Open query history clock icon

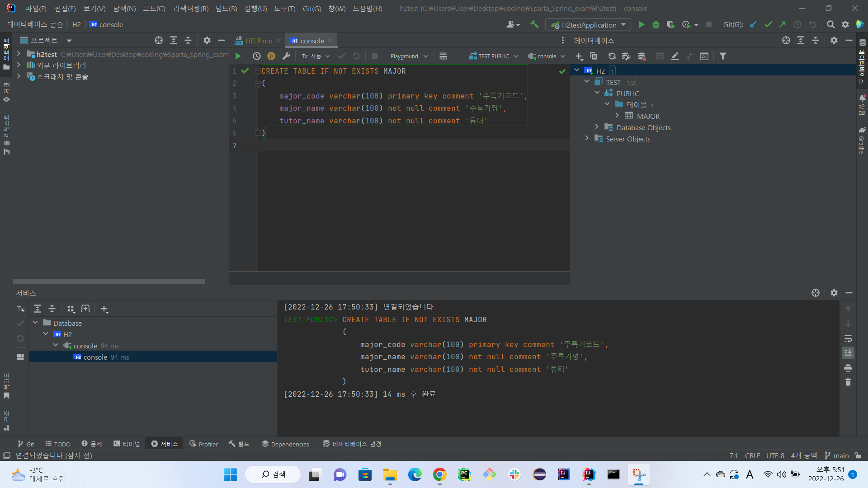click(256, 56)
